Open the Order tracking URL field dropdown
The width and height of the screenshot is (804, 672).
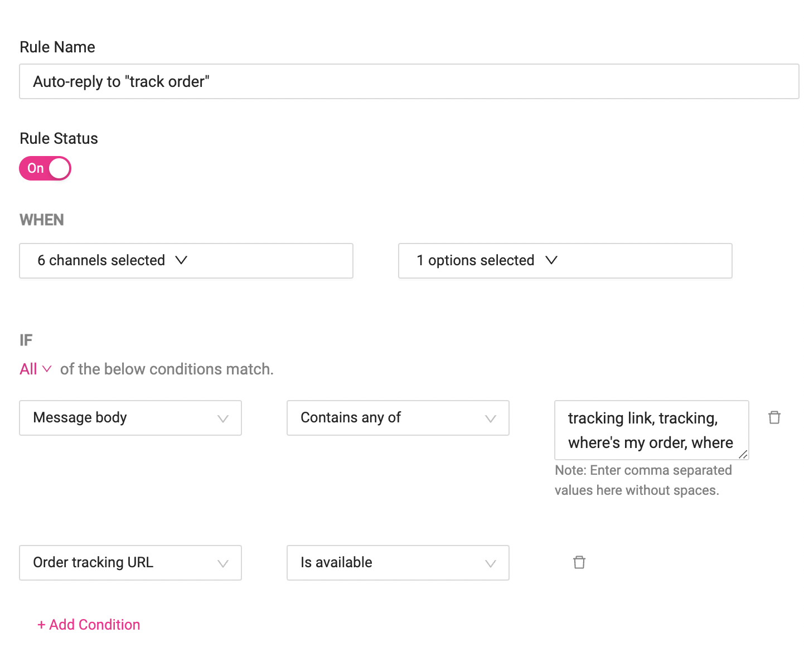click(130, 563)
